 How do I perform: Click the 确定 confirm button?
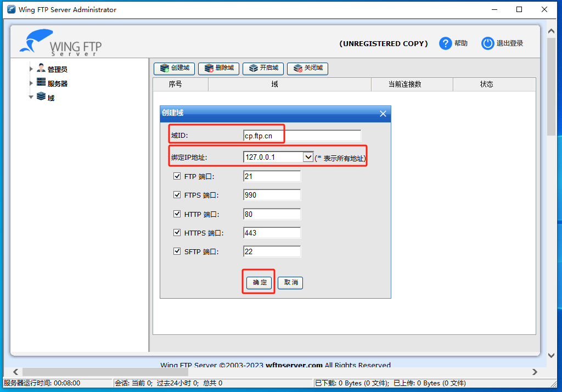(259, 283)
